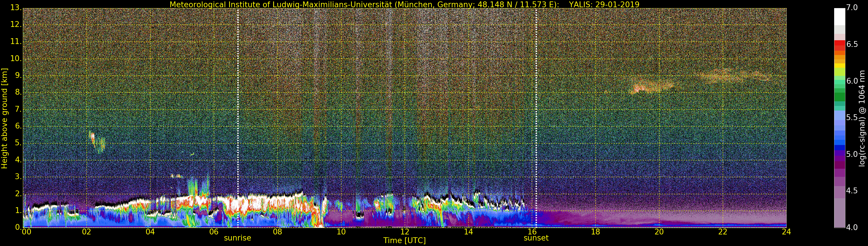The image size is (868, 246).
Task: Click the time axis tick label 14
Action: pyautogui.click(x=468, y=232)
